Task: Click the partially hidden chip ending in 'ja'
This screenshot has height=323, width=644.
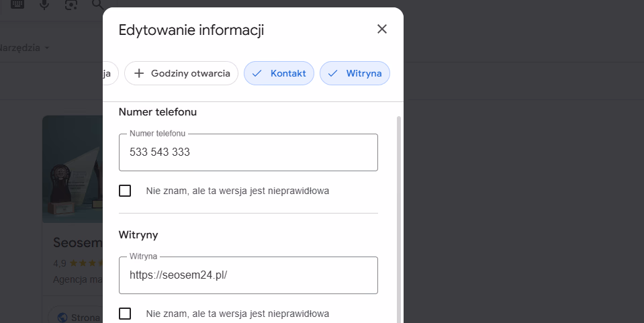Action: click(x=111, y=73)
